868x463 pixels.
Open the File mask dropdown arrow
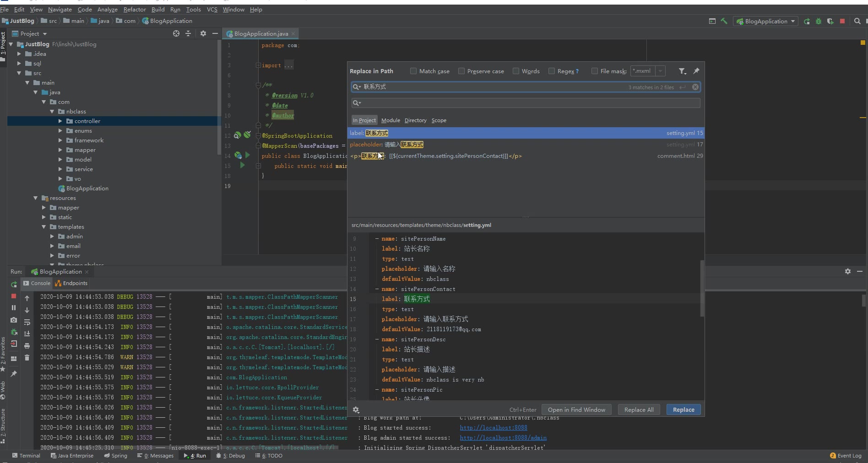(661, 71)
